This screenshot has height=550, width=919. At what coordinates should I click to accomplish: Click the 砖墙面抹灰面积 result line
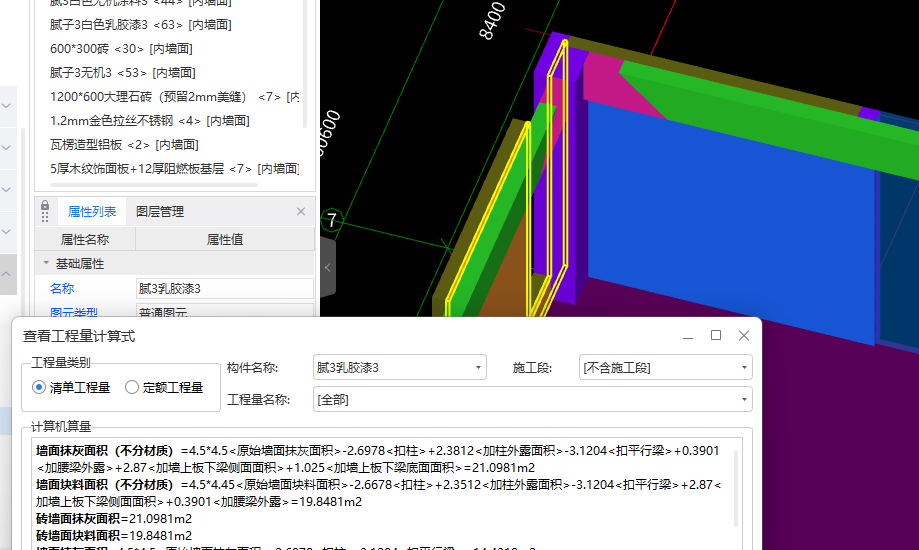pos(114,519)
